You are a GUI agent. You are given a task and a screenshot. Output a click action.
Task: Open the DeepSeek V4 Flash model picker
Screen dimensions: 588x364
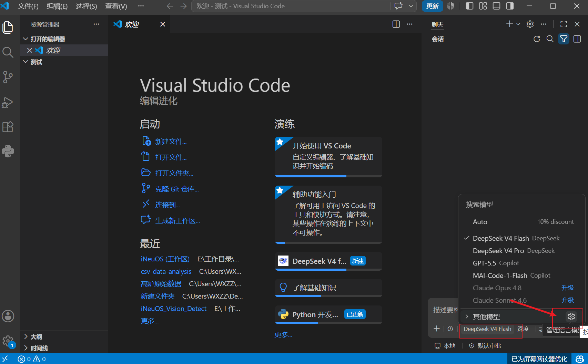487,329
